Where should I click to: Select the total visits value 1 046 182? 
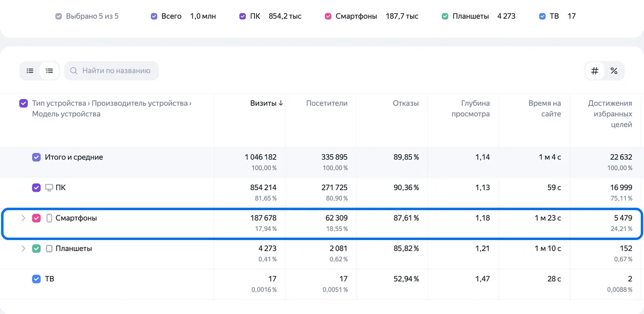(x=260, y=157)
